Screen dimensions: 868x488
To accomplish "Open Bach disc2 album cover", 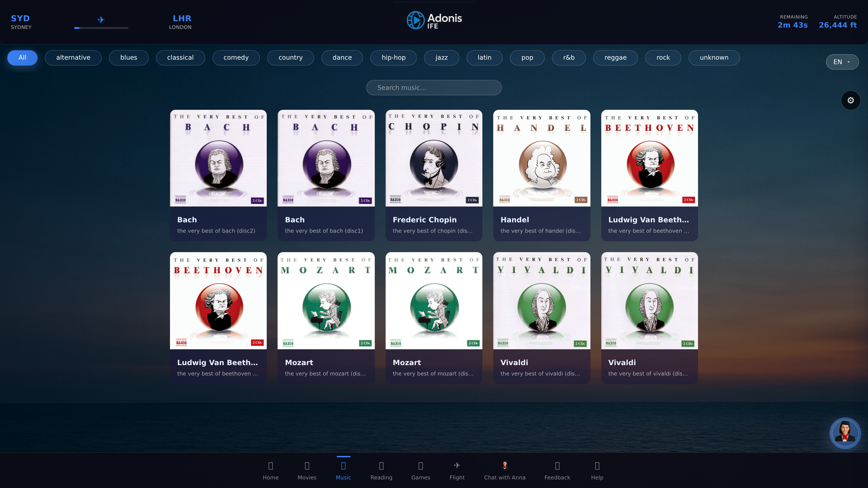I will (218, 158).
